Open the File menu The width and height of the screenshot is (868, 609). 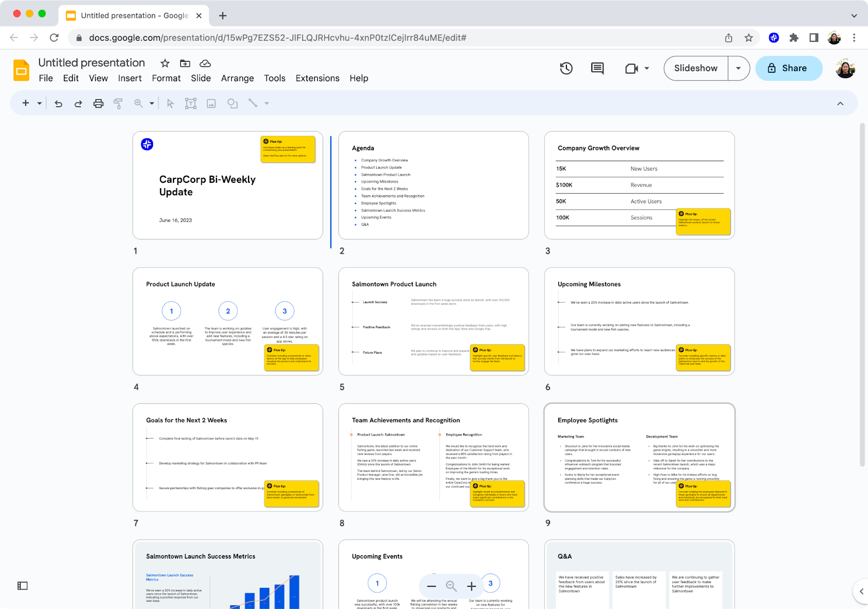[x=46, y=78]
